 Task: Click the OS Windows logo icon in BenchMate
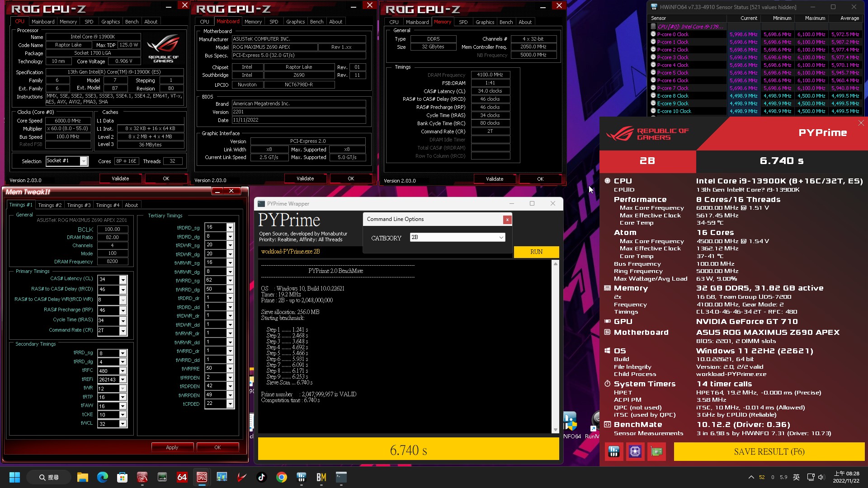(607, 351)
